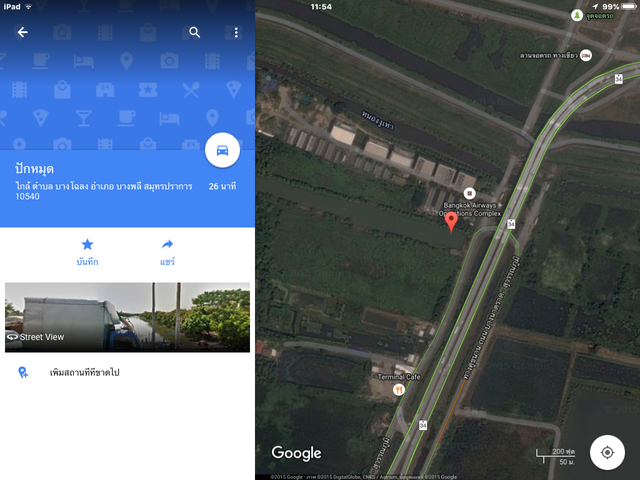Open the three-dot overflow menu
This screenshot has width=640, height=480.
(x=236, y=32)
